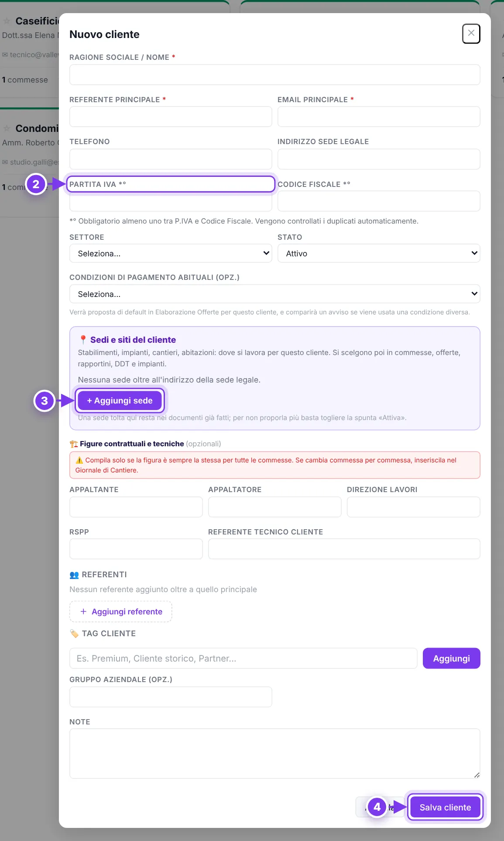Click the RSPP text field
The image size is (504, 841).
click(x=136, y=549)
